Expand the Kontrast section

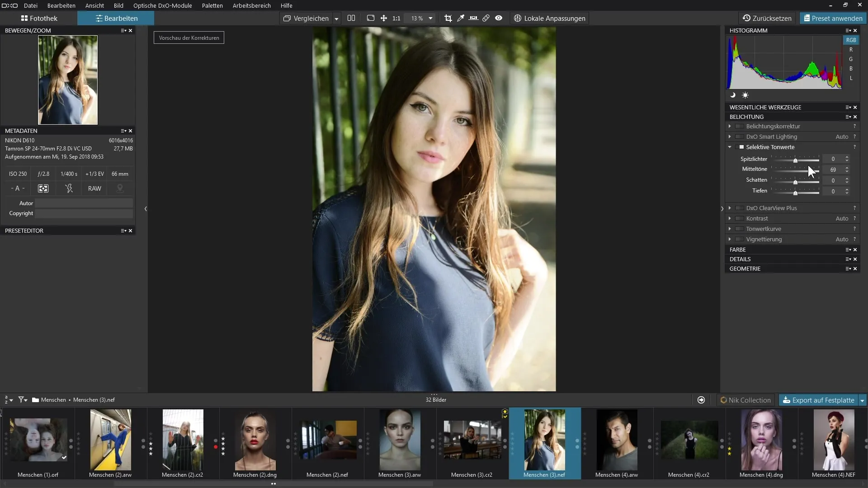point(730,218)
